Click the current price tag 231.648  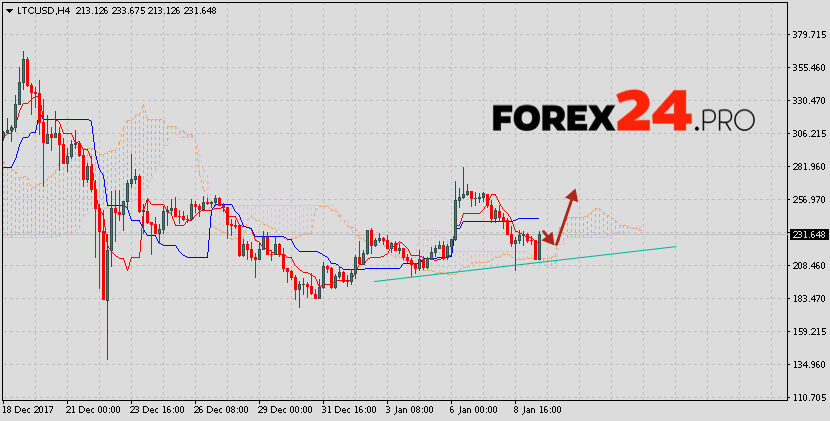[x=808, y=235]
